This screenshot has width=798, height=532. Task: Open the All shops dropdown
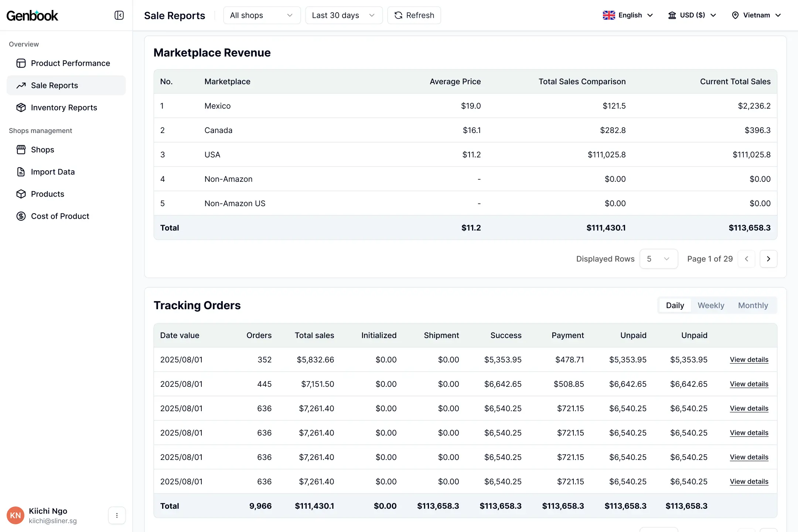(262, 15)
